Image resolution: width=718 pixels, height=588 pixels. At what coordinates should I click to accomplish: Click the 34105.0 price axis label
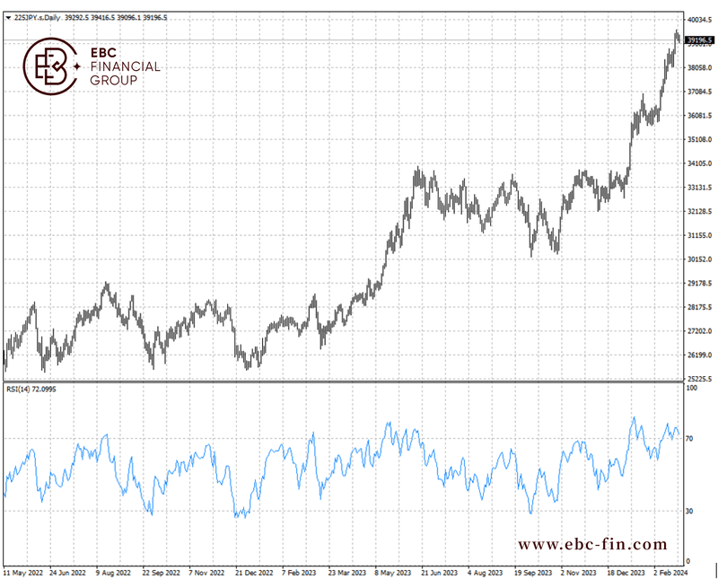click(698, 163)
